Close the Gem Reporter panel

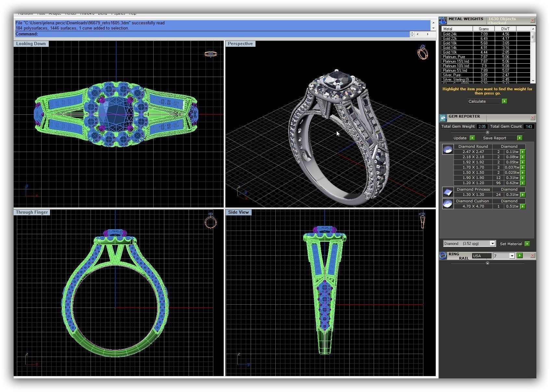pos(532,118)
